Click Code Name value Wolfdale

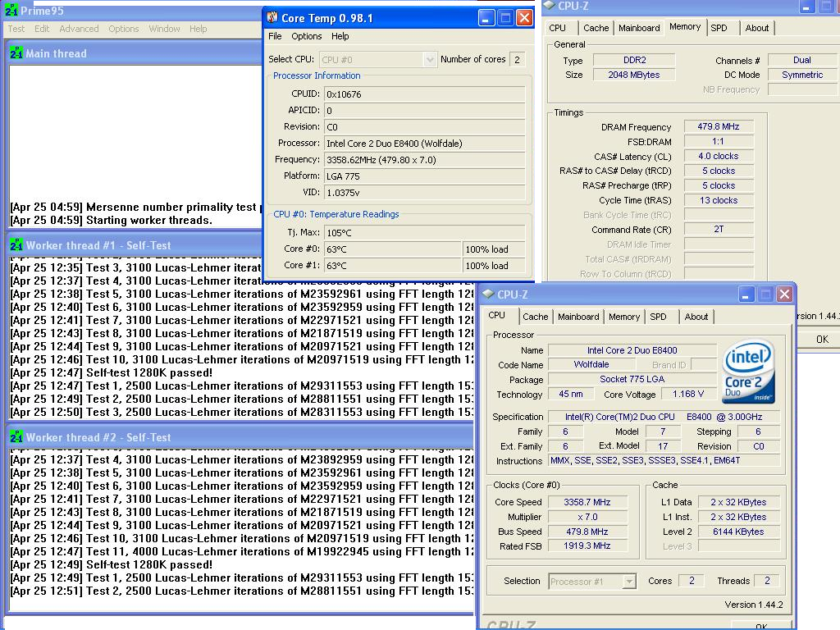tap(591, 364)
